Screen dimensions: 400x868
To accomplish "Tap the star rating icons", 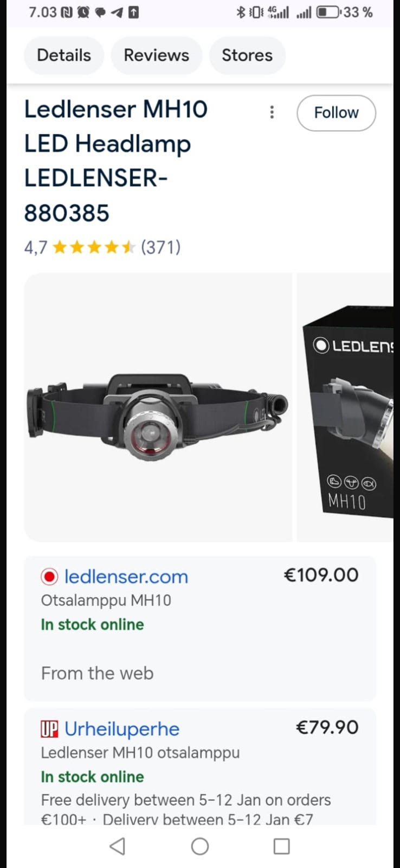I will pyautogui.click(x=94, y=247).
